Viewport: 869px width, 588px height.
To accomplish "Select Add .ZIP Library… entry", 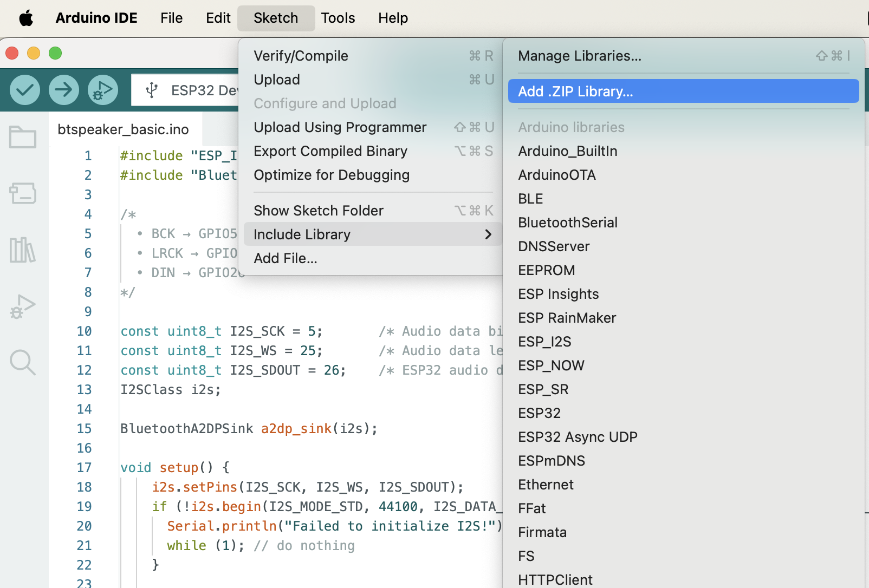I will pos(684,92).
